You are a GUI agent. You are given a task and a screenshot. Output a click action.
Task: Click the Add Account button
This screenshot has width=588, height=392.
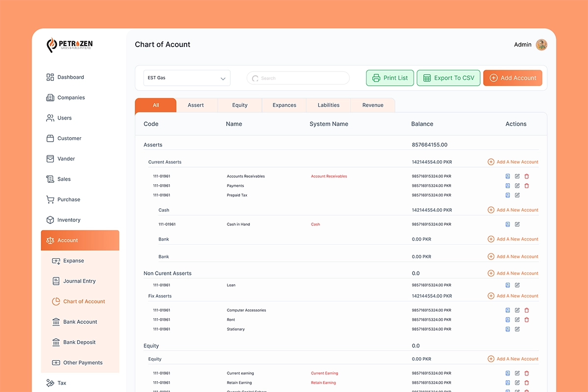point(513,77)
